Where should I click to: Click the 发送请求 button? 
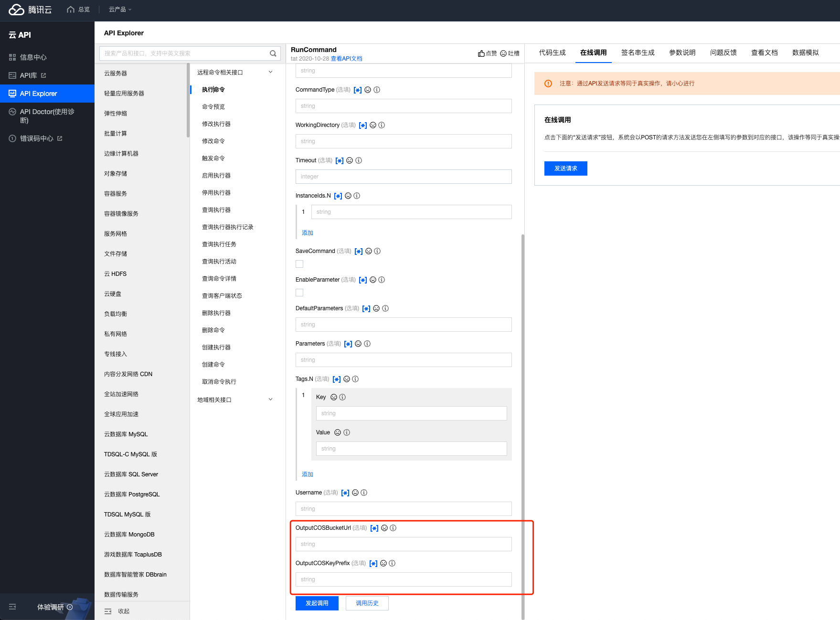click(565, 168)
